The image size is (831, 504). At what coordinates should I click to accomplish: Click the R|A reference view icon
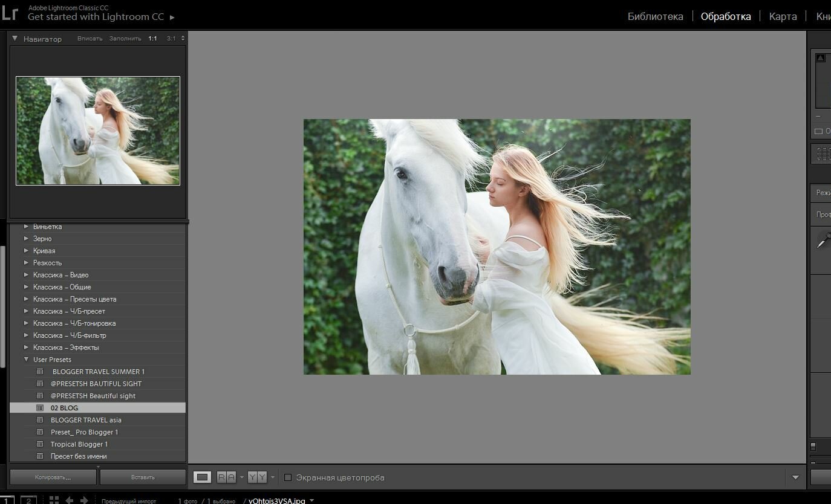226,477
